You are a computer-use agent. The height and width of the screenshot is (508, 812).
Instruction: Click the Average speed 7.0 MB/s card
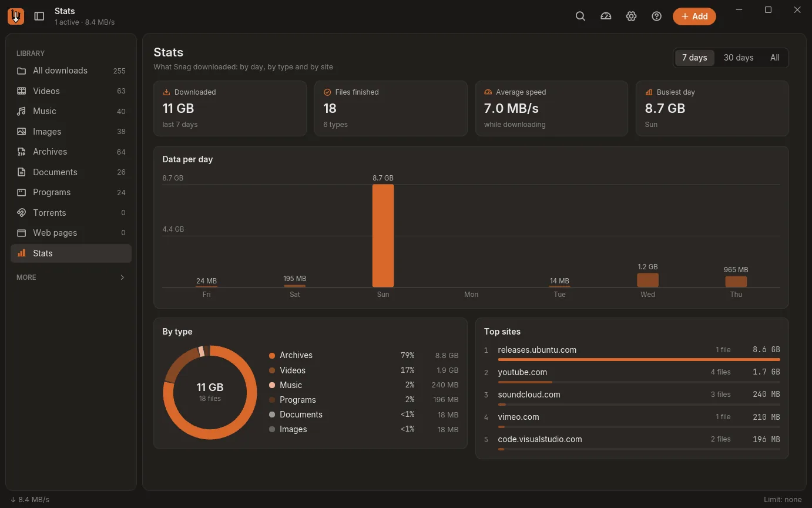coord(552,108)
